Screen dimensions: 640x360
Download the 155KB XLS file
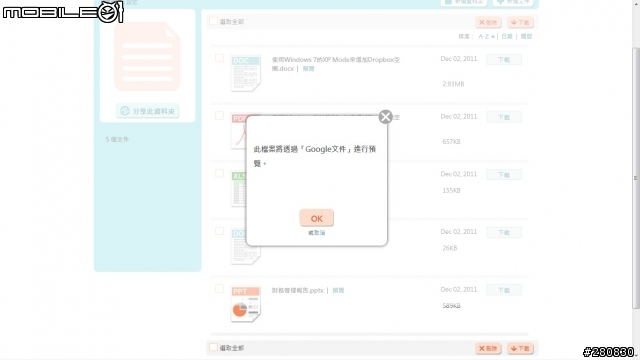point(504,175)
